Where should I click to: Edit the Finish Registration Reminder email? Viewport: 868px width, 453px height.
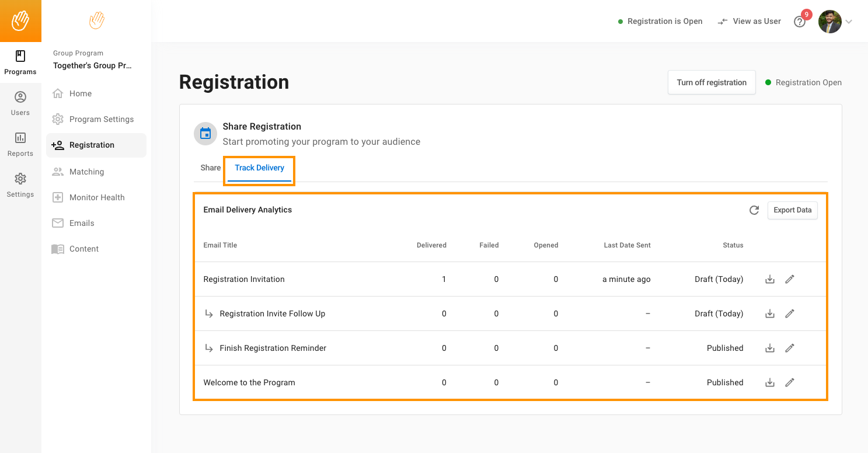click(x=790, y=348)
